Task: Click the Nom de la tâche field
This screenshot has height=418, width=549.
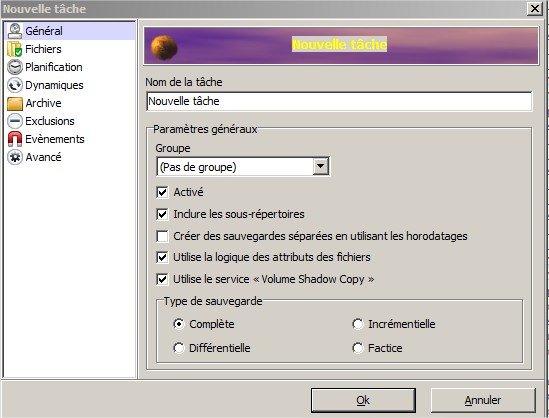Action: point(339,101)
